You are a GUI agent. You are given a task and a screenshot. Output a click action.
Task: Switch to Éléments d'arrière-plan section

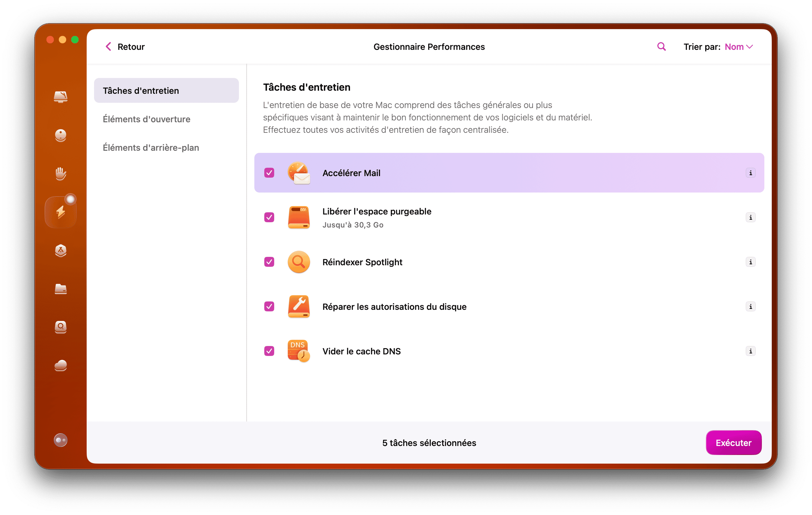[x=151, y=147]
